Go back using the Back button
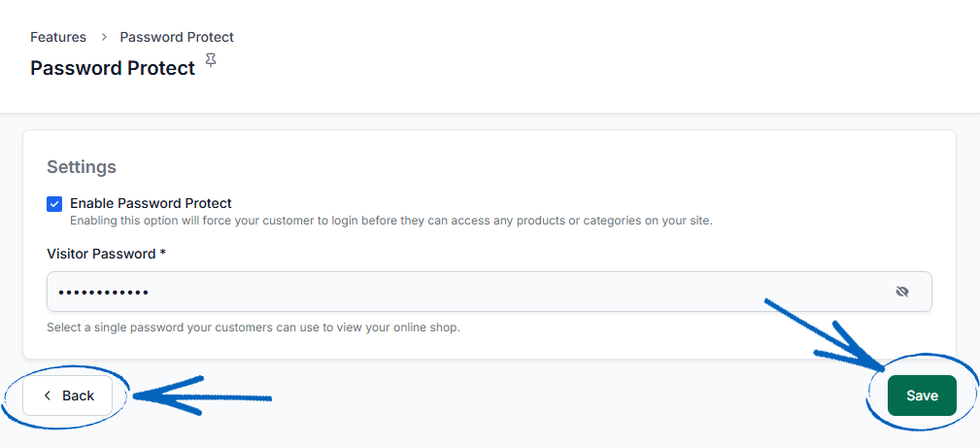The height and width of the screenshot is (448, 980). (67, 396)
